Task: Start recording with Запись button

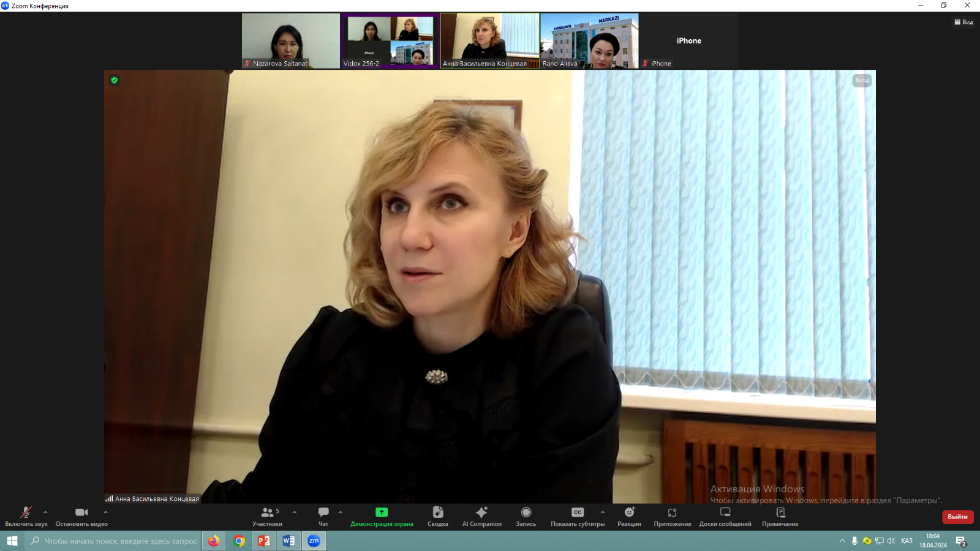Action: click(526, 515)
